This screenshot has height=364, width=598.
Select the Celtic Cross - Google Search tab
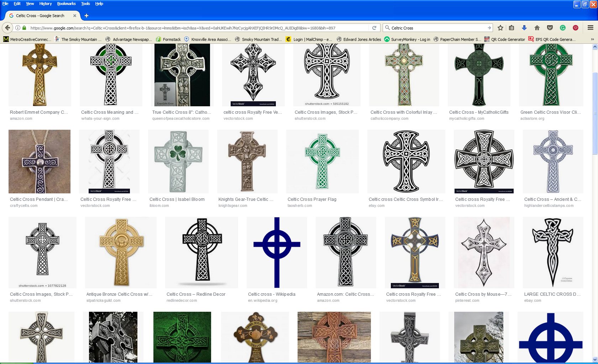(40, 16)
